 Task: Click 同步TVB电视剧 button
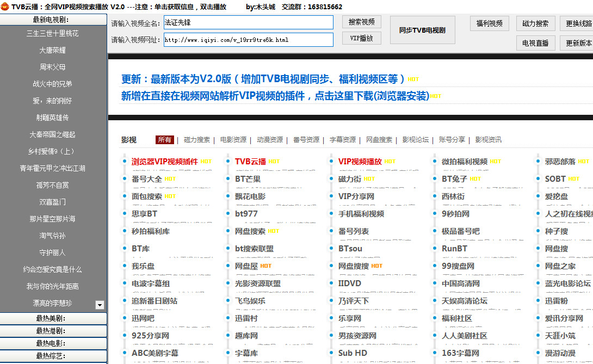(x=422, y=30)
